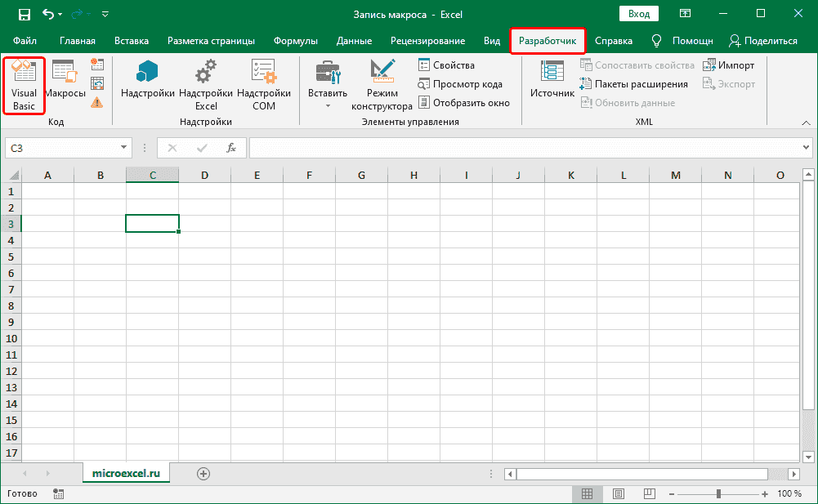This screenshot has width=818, height=504.
Task: Collapse the ribbon with the chevron
Action: coord(806,123)
